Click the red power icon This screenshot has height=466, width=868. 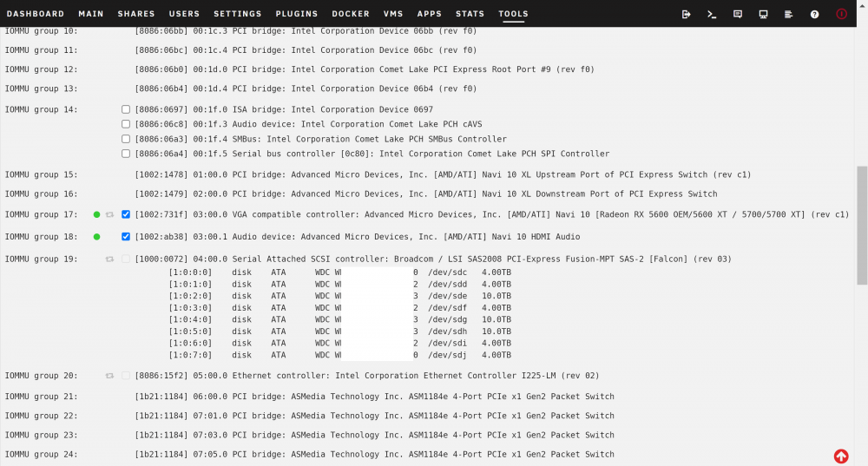pos(841,15)
